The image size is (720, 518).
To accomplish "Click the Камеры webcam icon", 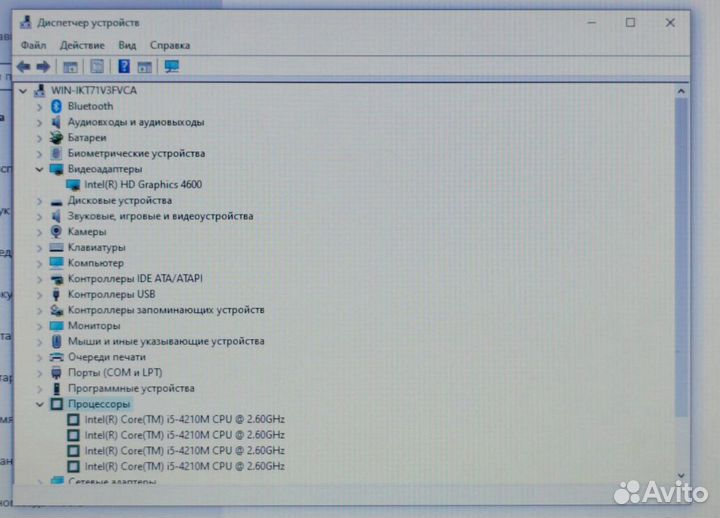I will click(56, 232).
